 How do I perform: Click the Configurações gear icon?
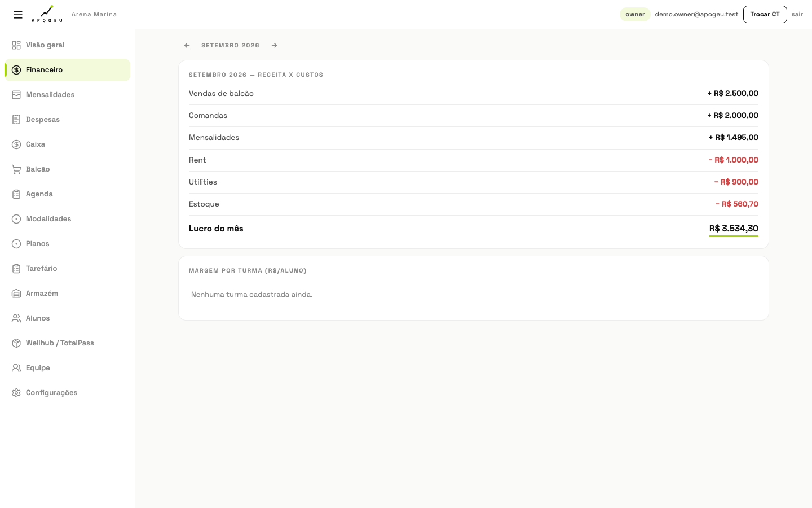click(x=16, y=393)
